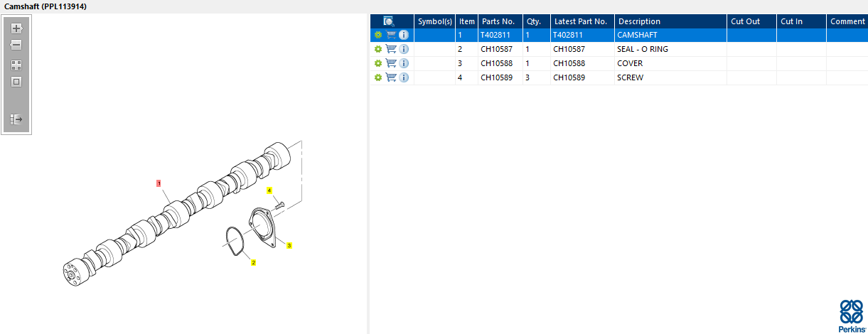Select the CAMSHAFT description cell
Screen dimensions: 868x334
pos(670,35)
